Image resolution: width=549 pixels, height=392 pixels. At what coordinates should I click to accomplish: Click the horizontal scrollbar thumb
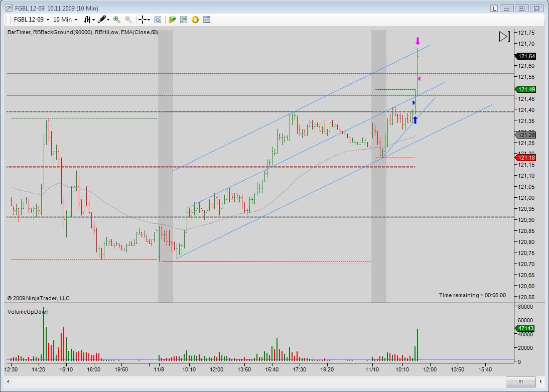[x=520, y=381]
